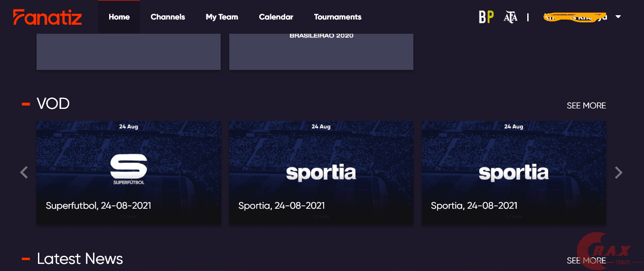
Task: Select the blank card left of Brasileirao
Action: (129, 51)
